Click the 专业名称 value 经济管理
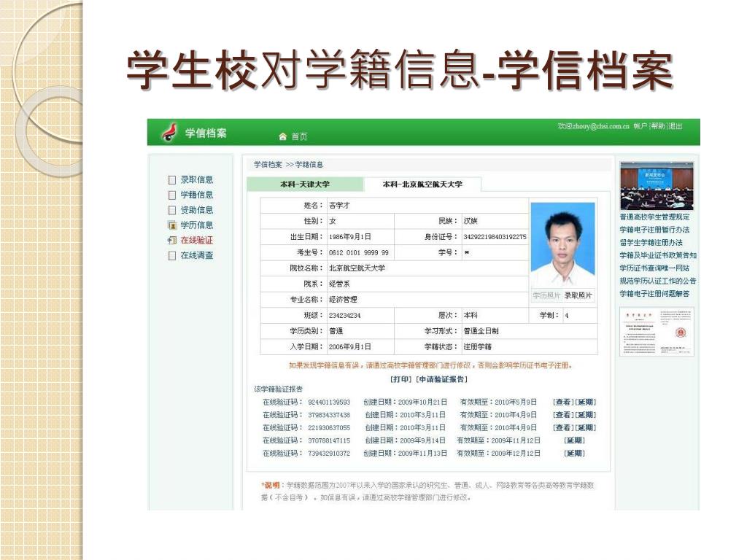The width and height of the screenshot is (747, 560). click(343, 300)
